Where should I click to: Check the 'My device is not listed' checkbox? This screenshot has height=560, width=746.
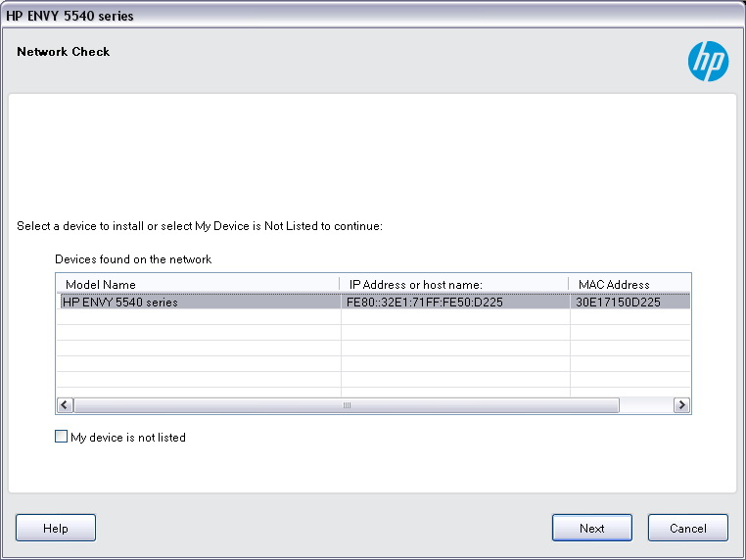pyautogui.click(x=62, y=438)
